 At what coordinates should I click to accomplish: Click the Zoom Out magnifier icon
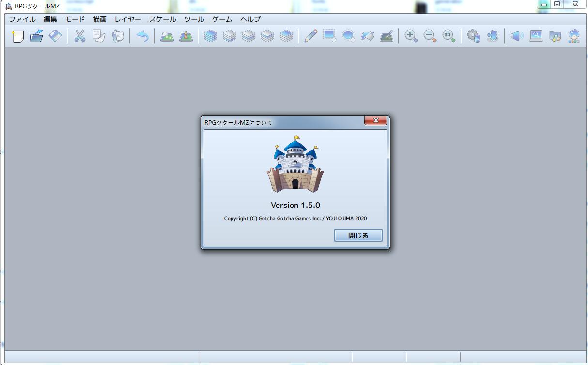click(x=430, y=36)
